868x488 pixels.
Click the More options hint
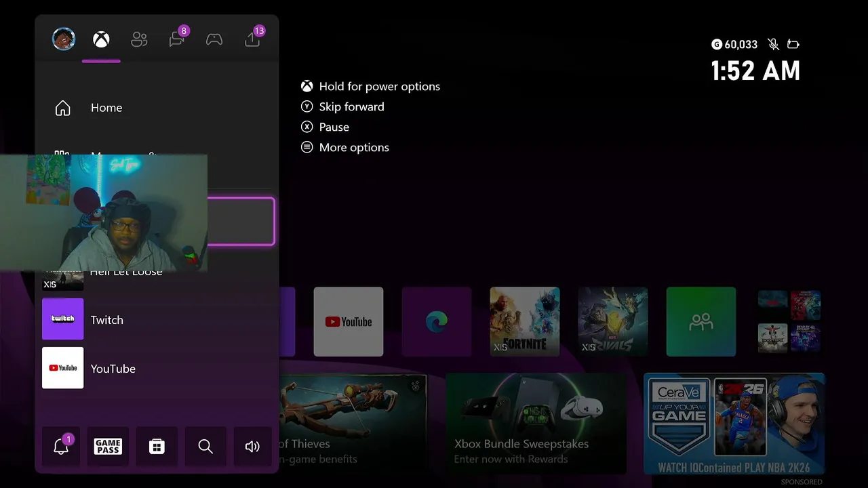pyautogui.click(x=354, y=147)
